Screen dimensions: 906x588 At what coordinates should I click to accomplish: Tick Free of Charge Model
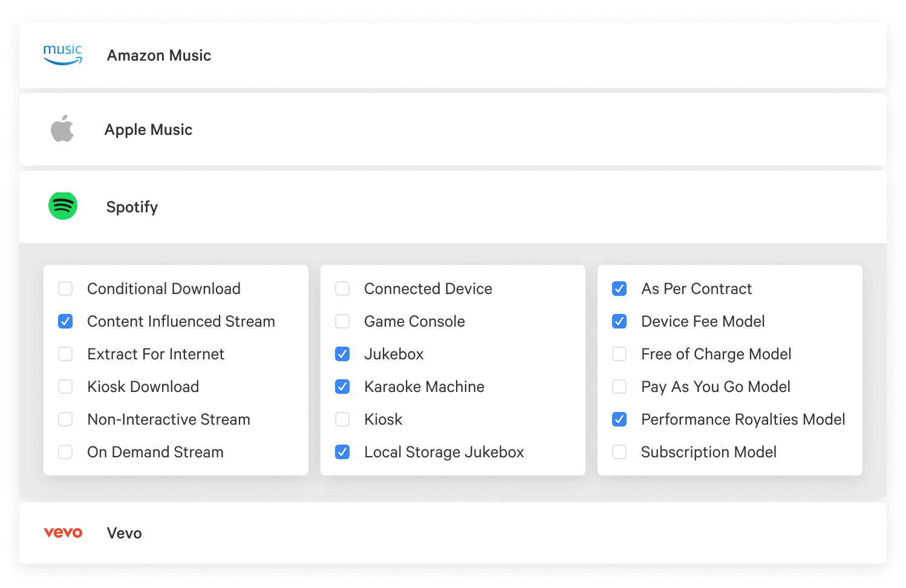click(x=619, y=354)
